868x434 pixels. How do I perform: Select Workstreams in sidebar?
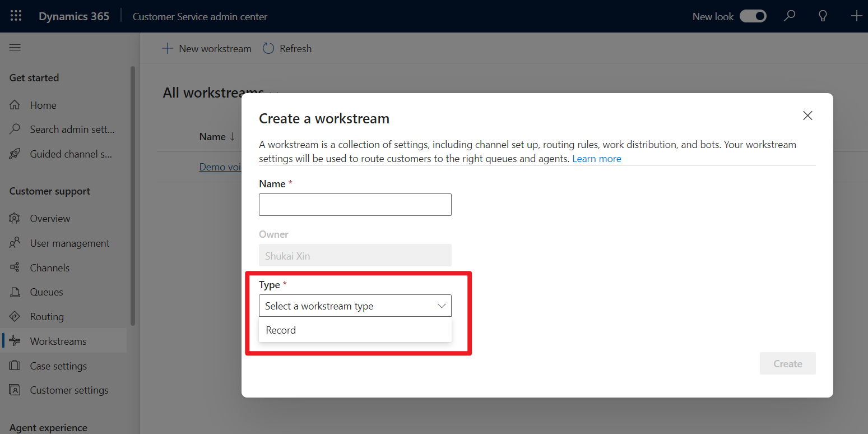coord(63,341)
